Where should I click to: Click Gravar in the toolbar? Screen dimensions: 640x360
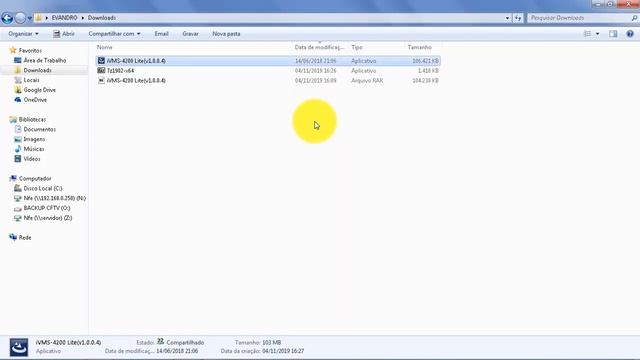click(190, 34)
